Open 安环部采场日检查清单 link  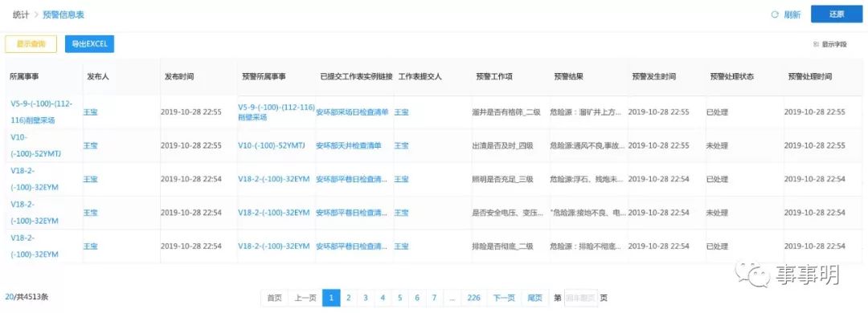click(352, 112)
